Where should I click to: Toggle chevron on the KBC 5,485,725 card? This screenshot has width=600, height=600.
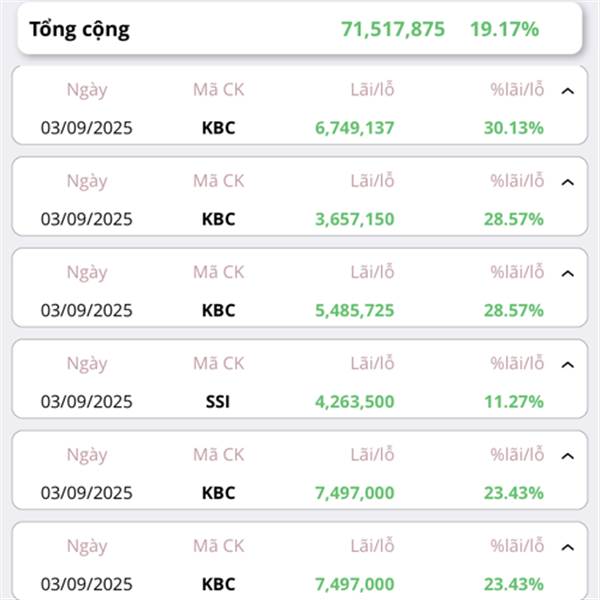[x=567, y=274]
